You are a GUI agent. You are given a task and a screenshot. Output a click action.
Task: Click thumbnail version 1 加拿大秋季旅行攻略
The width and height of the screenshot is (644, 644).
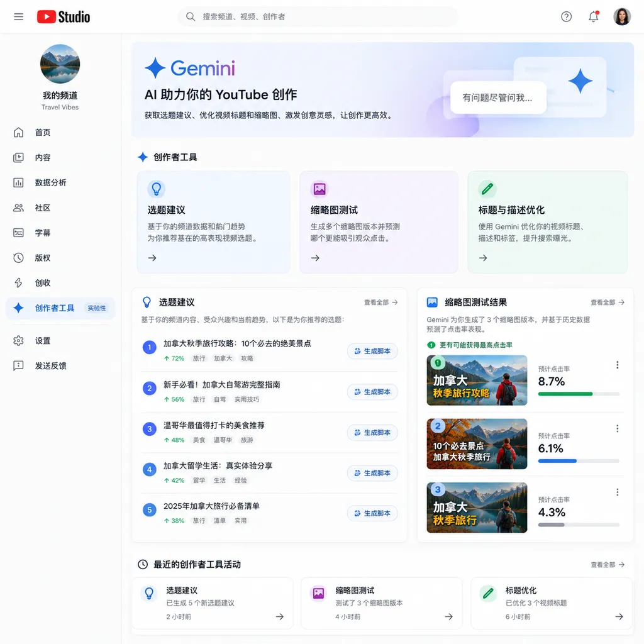tap(477, 380)
